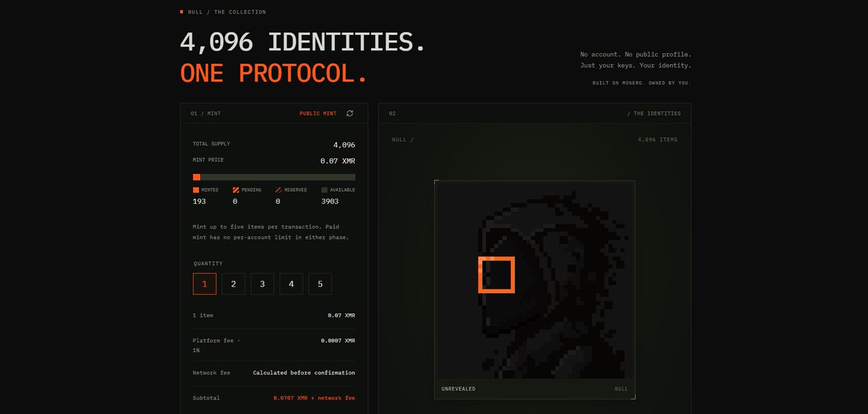The image size is (868, 414).
Task: Click the NULL caption on the card
Action: click(x=621, y=389)
